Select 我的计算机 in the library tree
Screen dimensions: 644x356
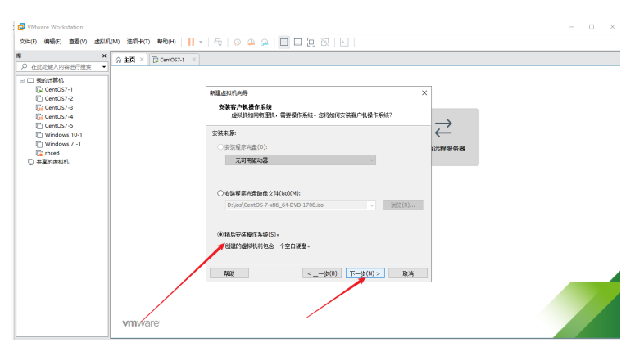(50, 80)
